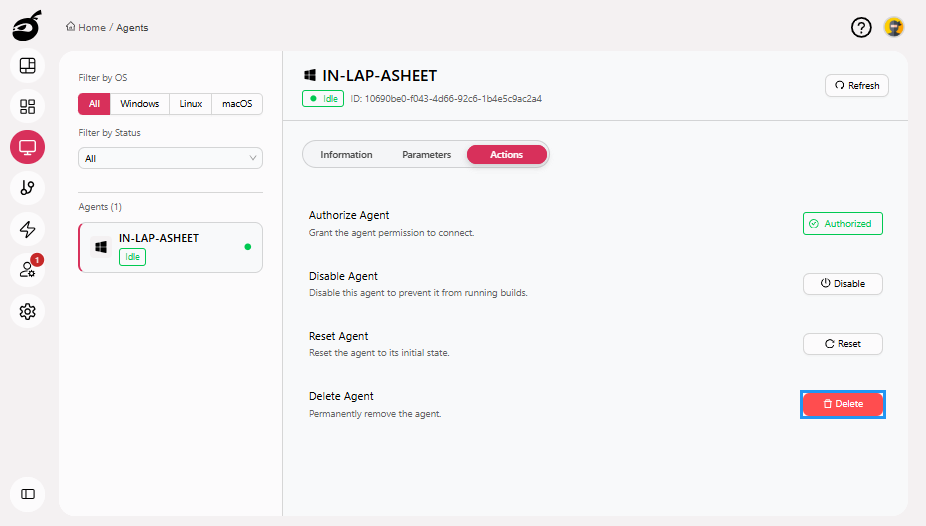
Task: Filter agents by Windows OS
Action: pyautogui.click(x=140, y=104)
